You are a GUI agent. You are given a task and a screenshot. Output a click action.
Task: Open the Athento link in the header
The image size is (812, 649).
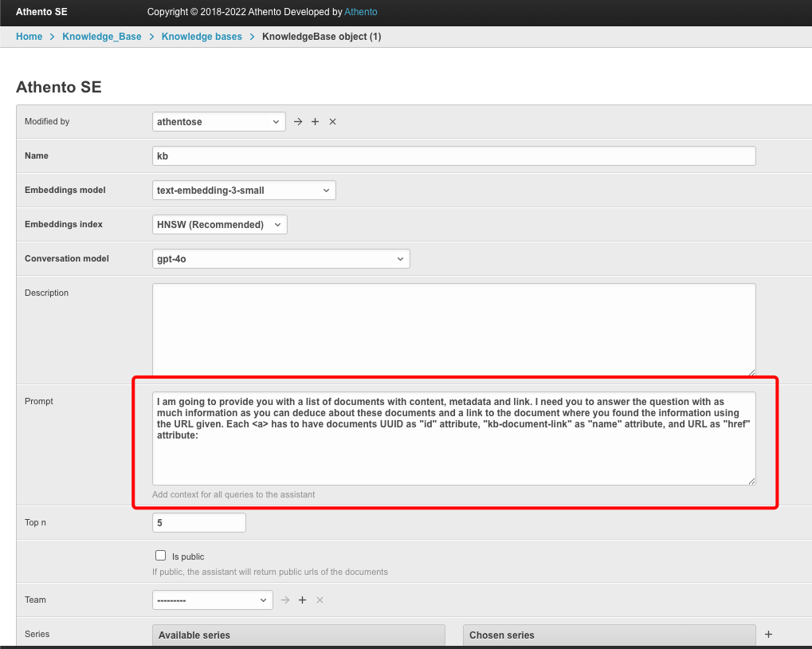[361, 12]
